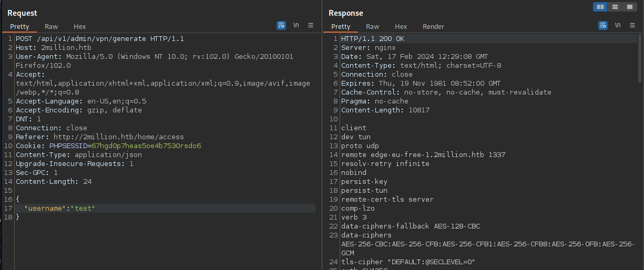Screen dimensions: 644x270
Task: Click the Accept-Language: en-US header line
Action: tap(81, 101)
